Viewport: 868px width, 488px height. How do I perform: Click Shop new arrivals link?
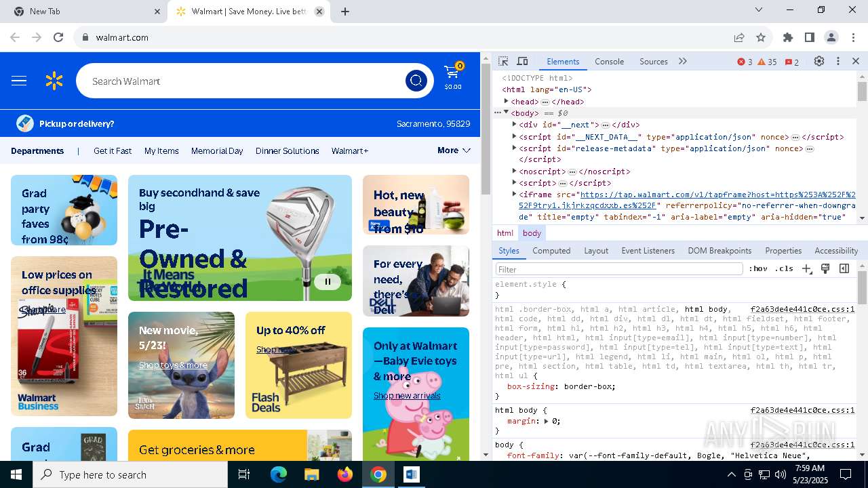407,395
